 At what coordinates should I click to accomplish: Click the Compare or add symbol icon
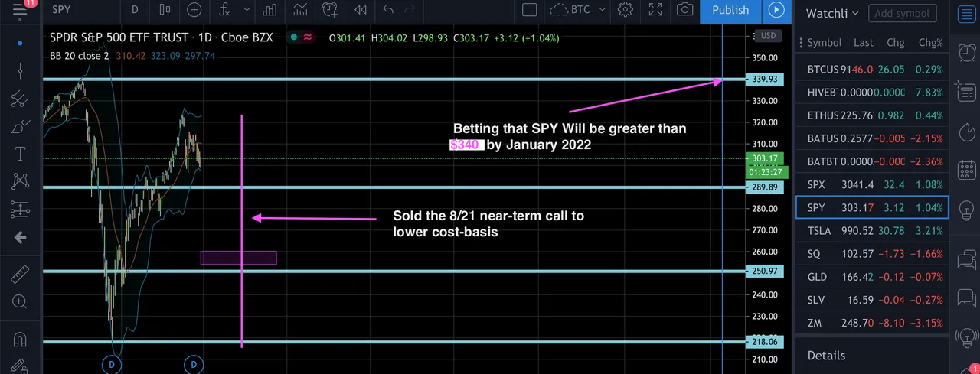[194, 10]
